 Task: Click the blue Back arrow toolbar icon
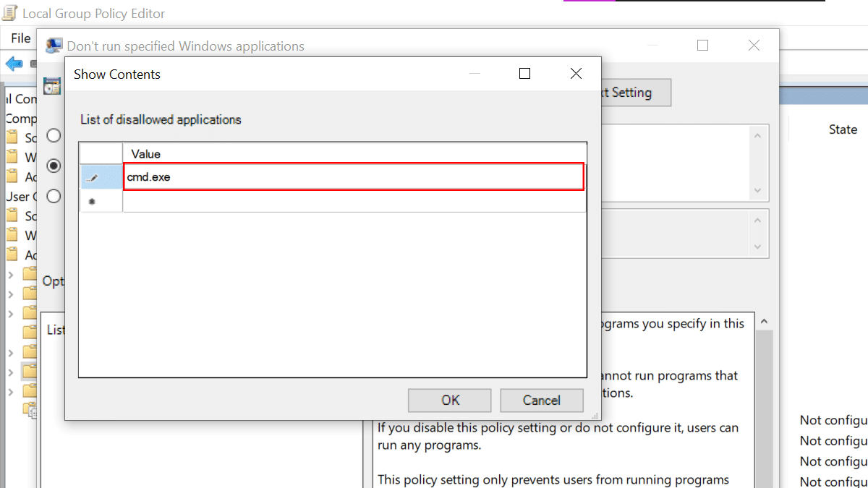[x=14, y=64]
